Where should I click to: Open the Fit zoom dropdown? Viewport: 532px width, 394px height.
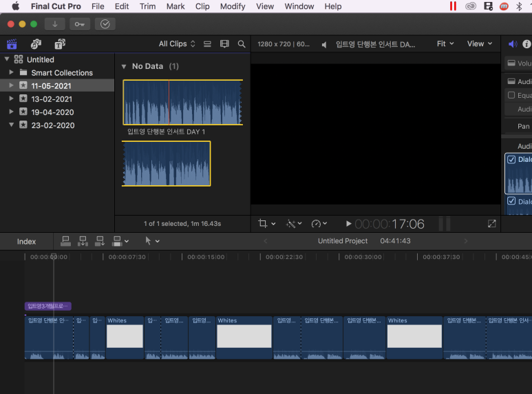[445, 44]
